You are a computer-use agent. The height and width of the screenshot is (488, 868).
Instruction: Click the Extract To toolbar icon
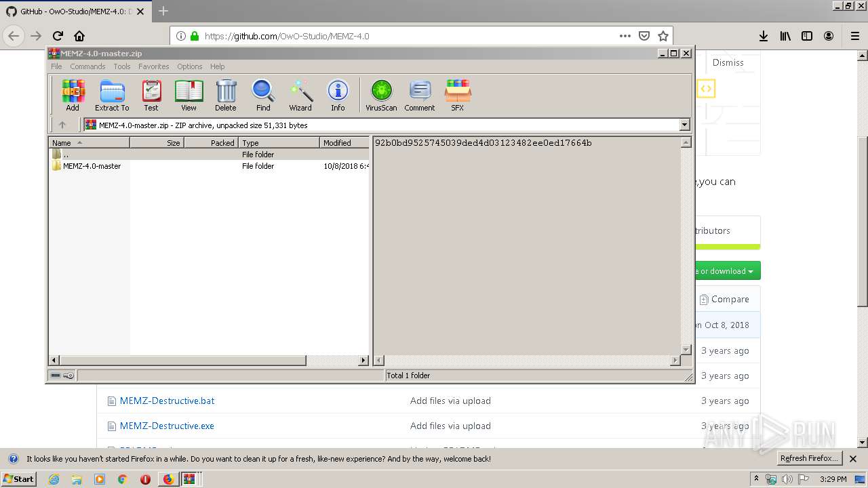(x=112, y=95)
